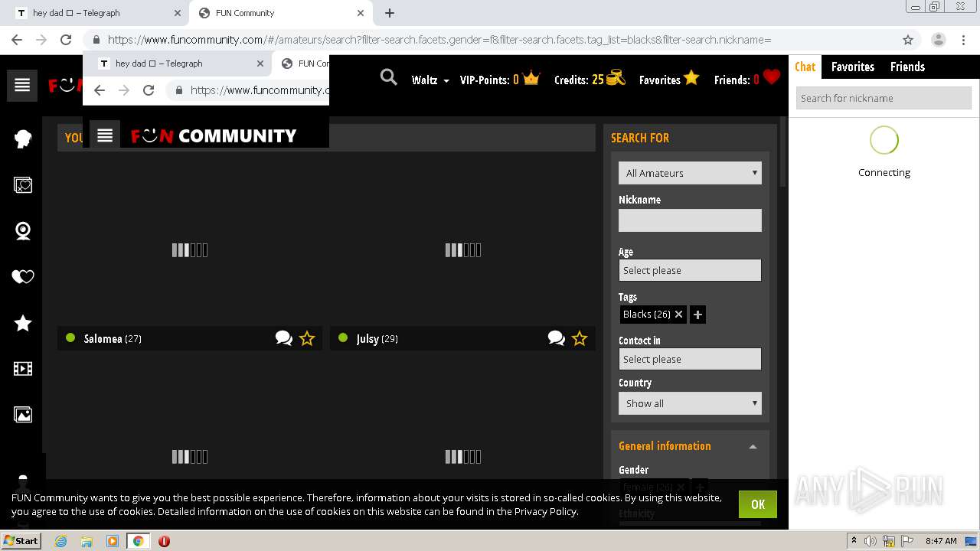Open the photo gallery icon in sidebar
The image size is (980, 551).
pos(23,415)
